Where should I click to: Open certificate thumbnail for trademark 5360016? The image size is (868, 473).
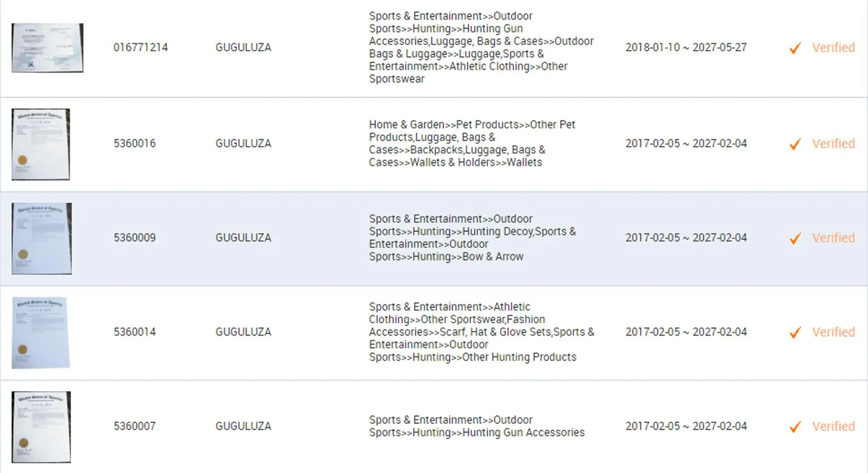coord(41,144)
